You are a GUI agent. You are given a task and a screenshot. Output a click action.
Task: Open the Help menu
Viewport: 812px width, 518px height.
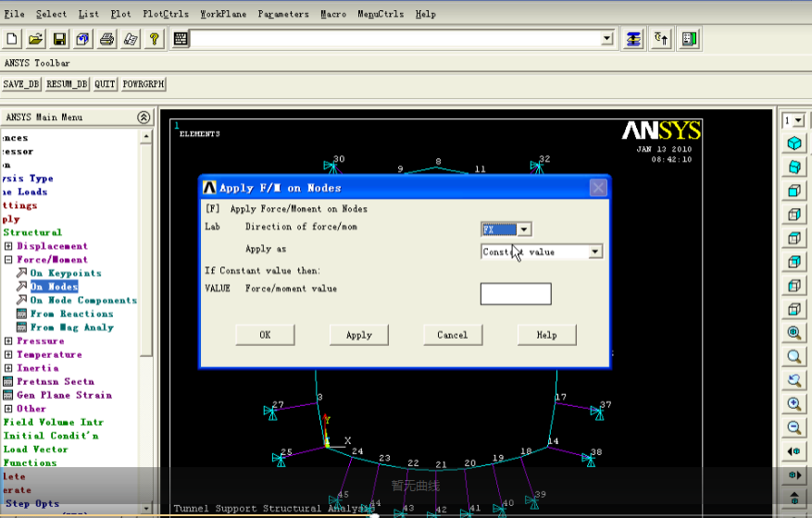425,14
